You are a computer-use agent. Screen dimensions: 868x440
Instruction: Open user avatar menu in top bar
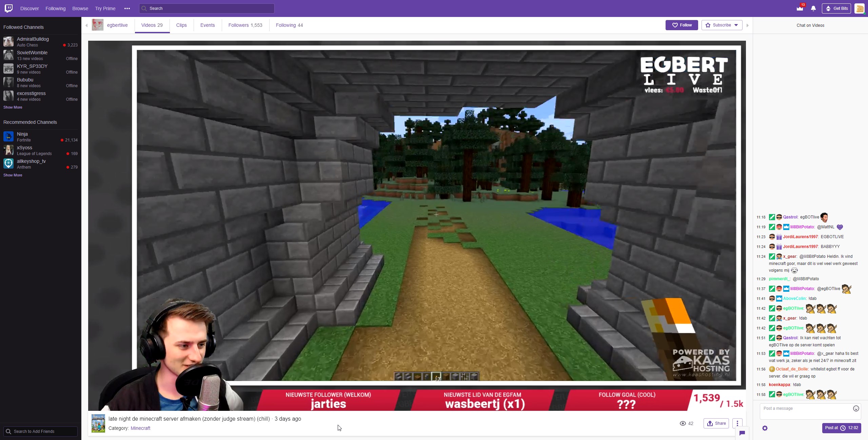860,8
